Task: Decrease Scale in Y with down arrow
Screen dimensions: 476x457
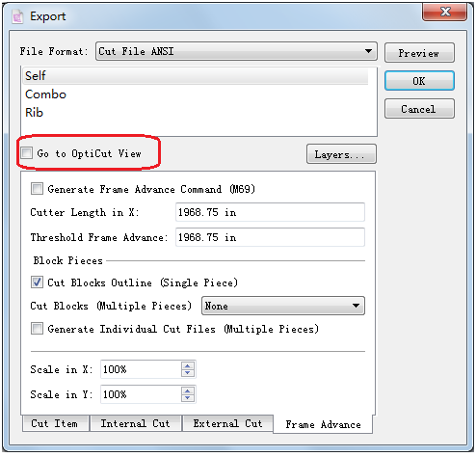Action: point(188,398)
